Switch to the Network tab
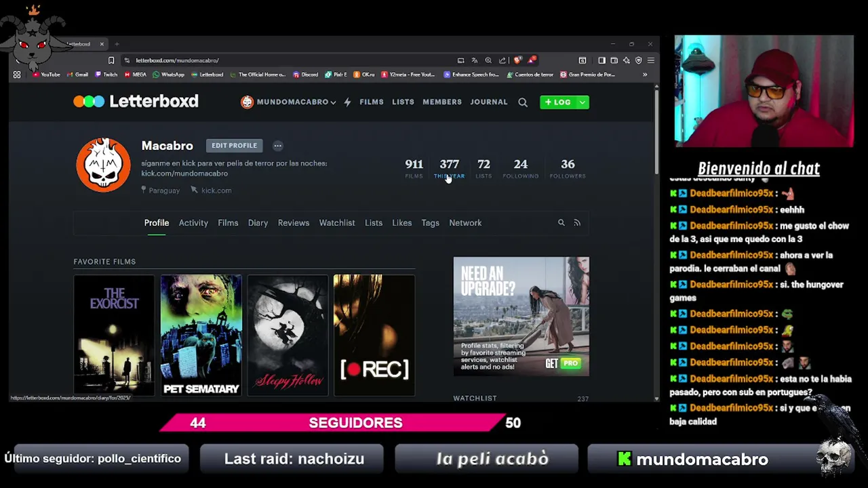868x488 pixels. point(465,222)
